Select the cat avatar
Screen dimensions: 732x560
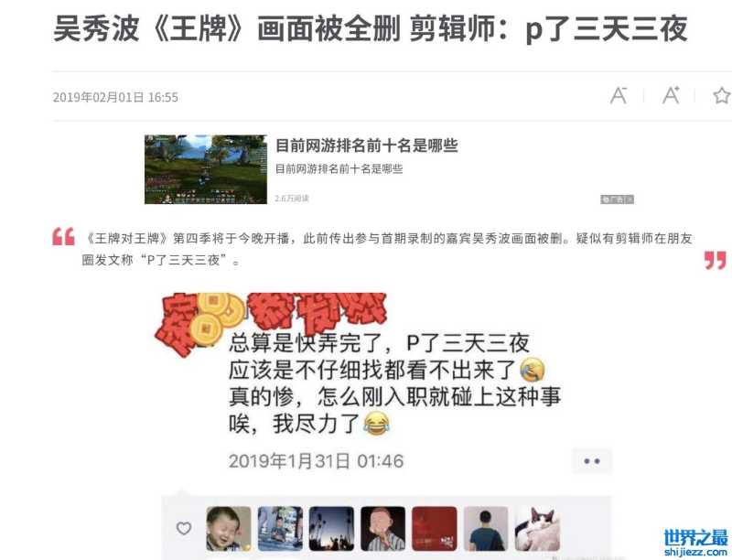[x=537, y=529]
